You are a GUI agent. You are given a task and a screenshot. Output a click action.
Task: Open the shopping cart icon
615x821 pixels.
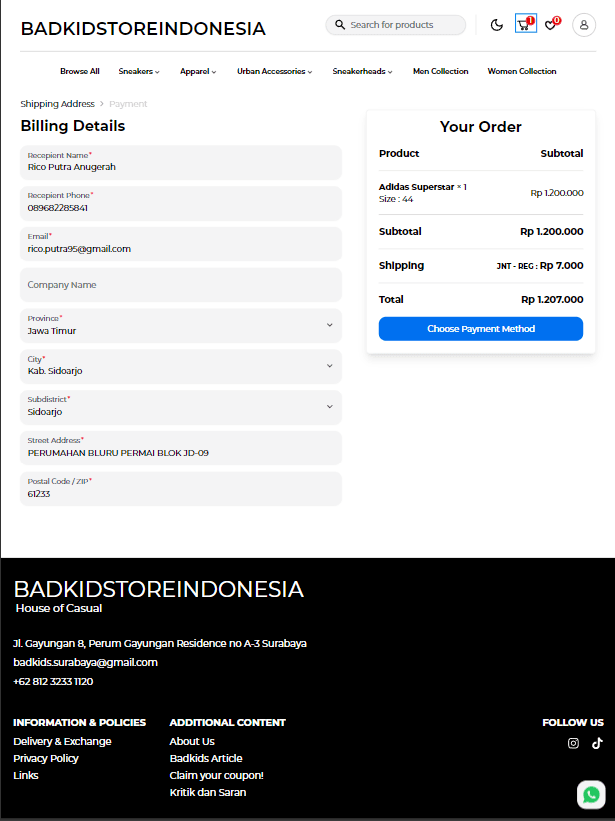click(x=524, y=24)
